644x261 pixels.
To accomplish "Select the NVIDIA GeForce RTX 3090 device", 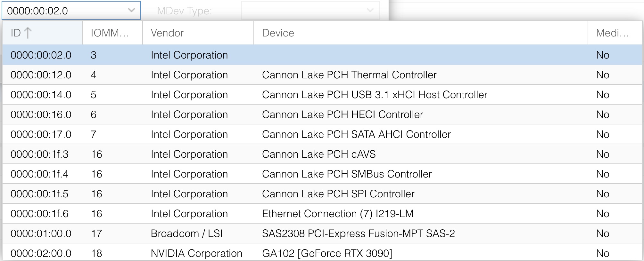I will point(192,253).
